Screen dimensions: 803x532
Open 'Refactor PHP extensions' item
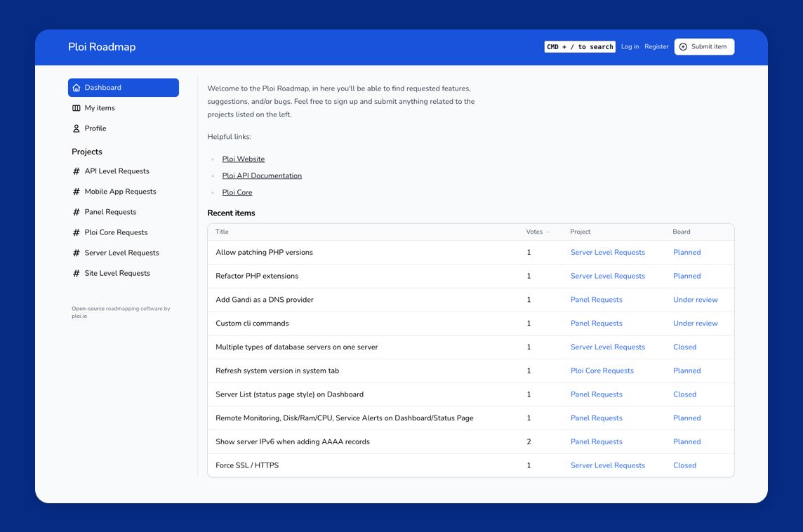click(x=257, y=276)
